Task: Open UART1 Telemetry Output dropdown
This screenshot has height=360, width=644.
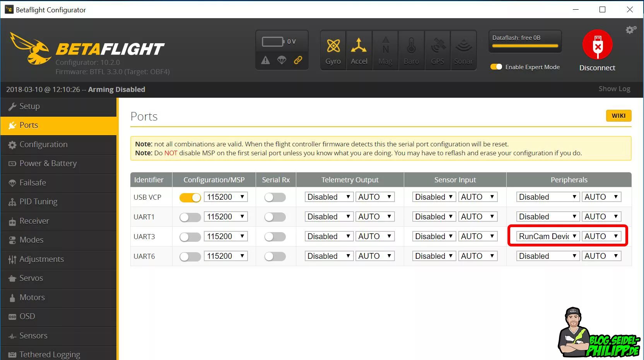Action: 329,217
